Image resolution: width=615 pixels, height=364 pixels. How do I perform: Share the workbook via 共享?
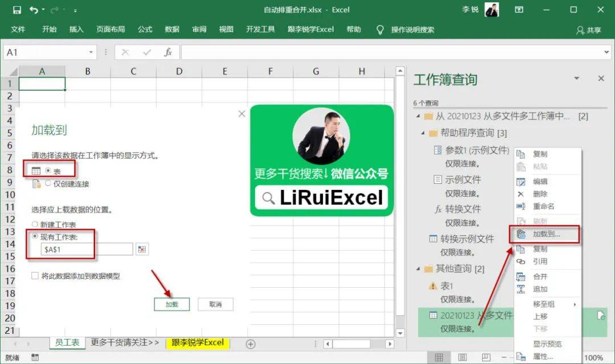pos(589,30)
